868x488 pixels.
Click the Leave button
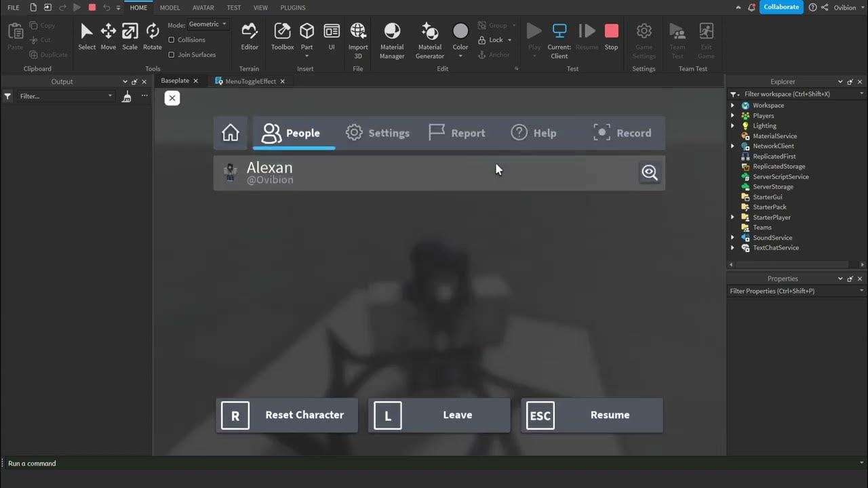point(439,415)
